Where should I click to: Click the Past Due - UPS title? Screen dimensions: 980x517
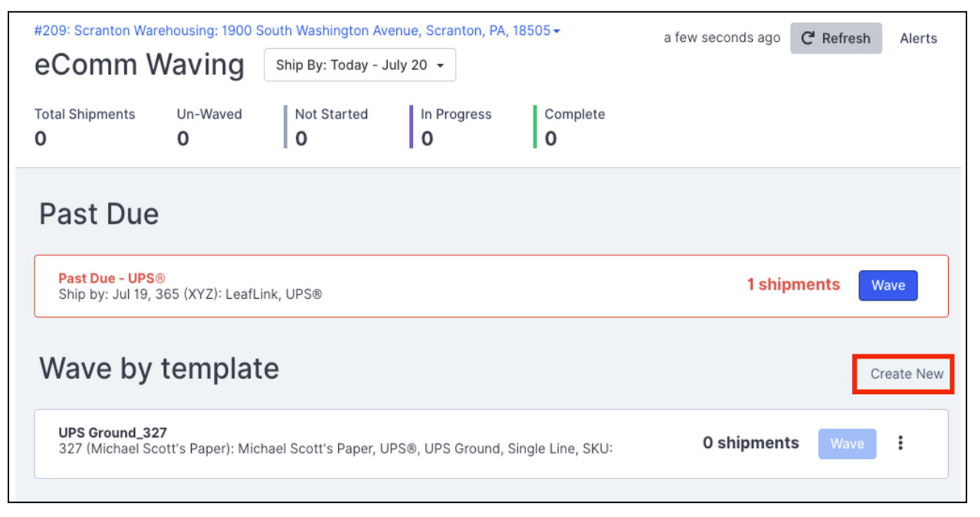tap(111, 278)
